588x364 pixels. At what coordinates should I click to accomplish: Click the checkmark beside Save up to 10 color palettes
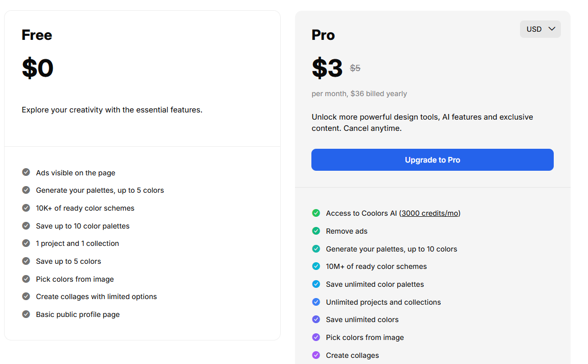[x=26, y=225]
